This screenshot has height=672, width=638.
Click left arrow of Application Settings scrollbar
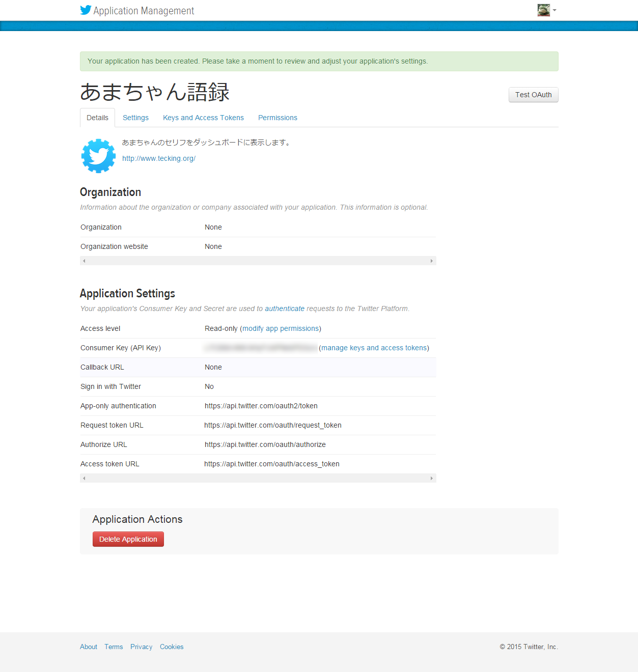click(84, 478)
